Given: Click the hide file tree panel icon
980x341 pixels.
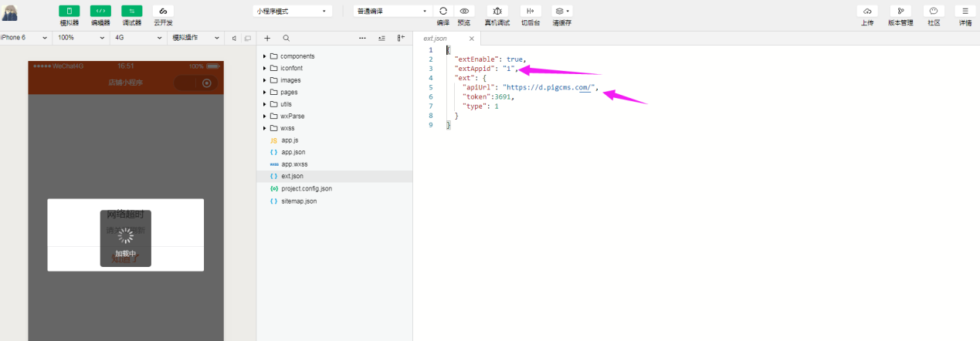Looking at the screenshot, I should pyautogui.click(x=401, y=38).
